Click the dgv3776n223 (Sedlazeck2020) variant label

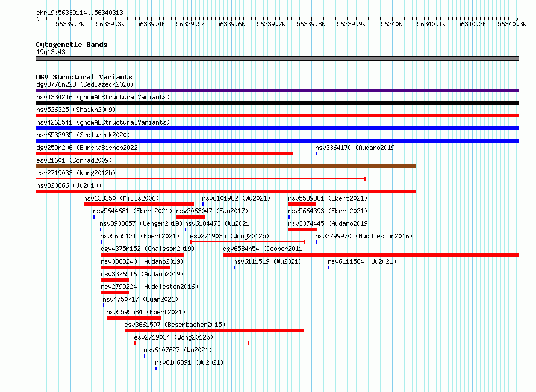[85, 84]
